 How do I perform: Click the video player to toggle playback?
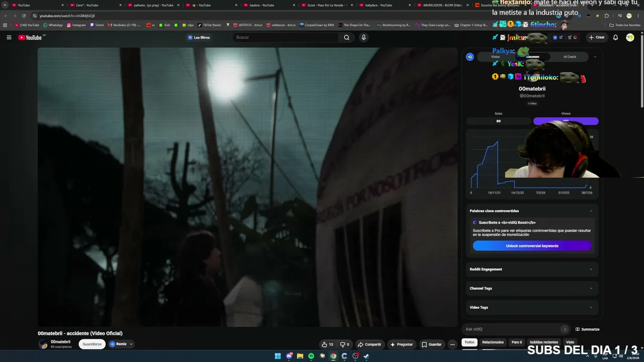[247, 187]
